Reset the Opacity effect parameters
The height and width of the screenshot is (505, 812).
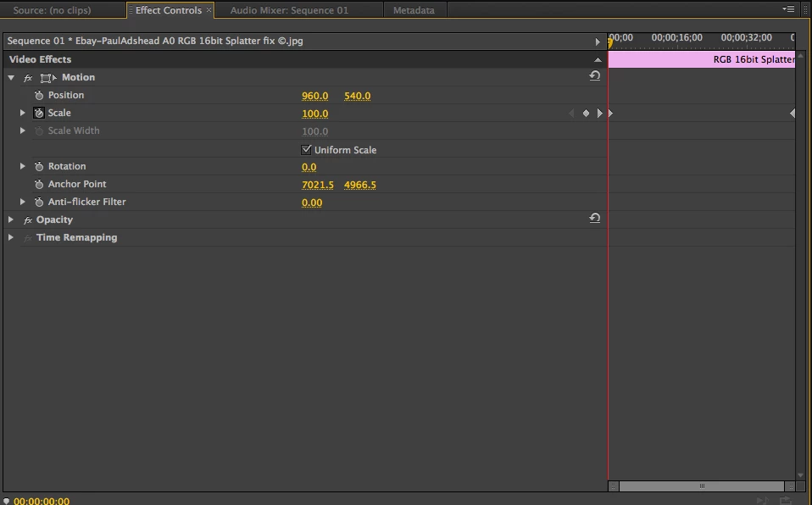594,218
